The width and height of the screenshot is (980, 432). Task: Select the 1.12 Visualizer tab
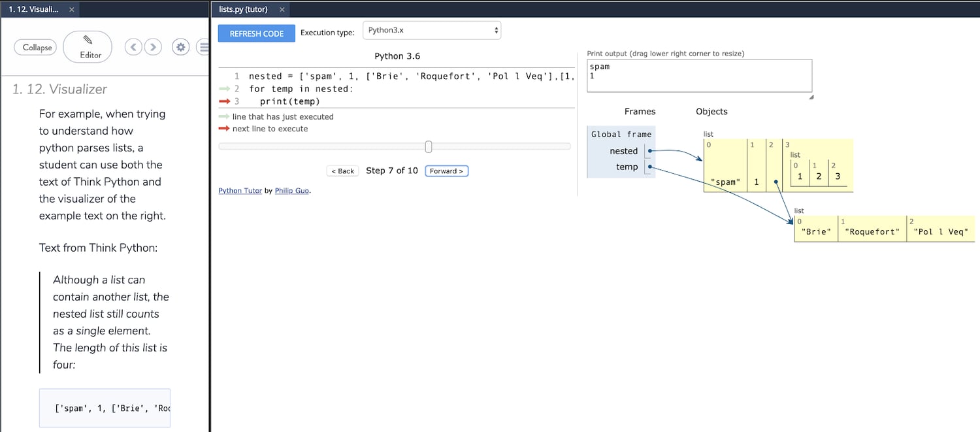(33, 9)
